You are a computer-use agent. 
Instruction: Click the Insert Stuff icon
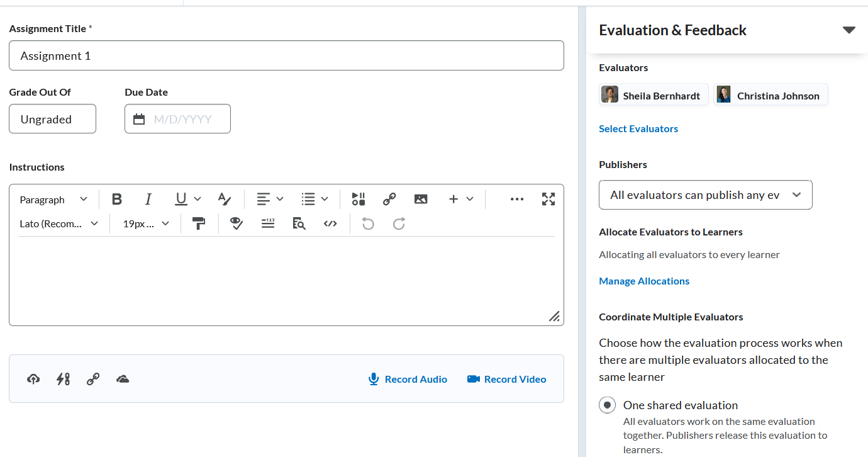click(x=359, y=200)
